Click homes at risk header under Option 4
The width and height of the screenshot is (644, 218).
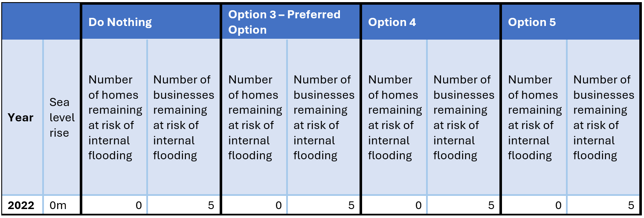coord(395,118)
